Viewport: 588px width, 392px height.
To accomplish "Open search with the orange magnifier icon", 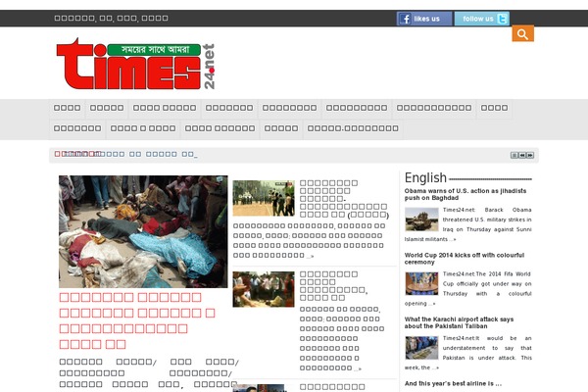I will [x=522, y=33].
